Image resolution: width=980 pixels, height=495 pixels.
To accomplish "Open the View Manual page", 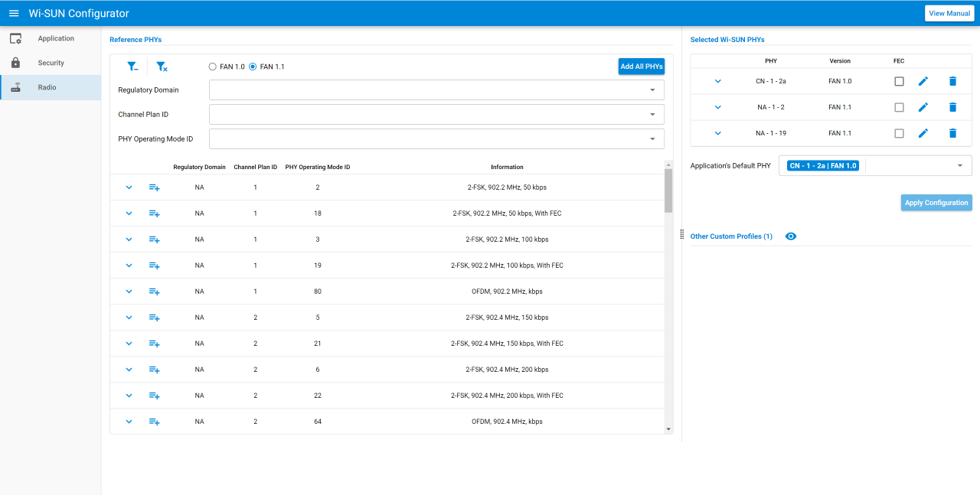I will 949,13.
